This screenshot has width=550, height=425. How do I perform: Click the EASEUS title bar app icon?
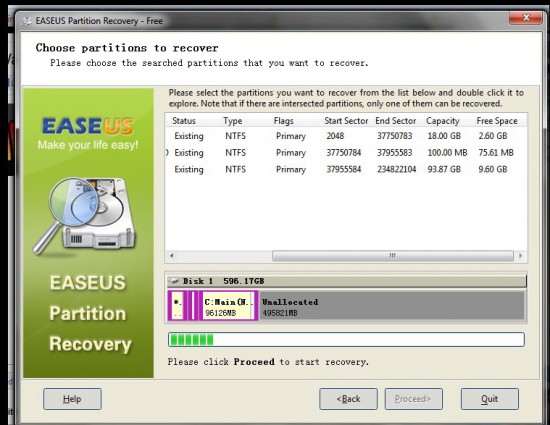pyautogui.click(x=27, y=21)
